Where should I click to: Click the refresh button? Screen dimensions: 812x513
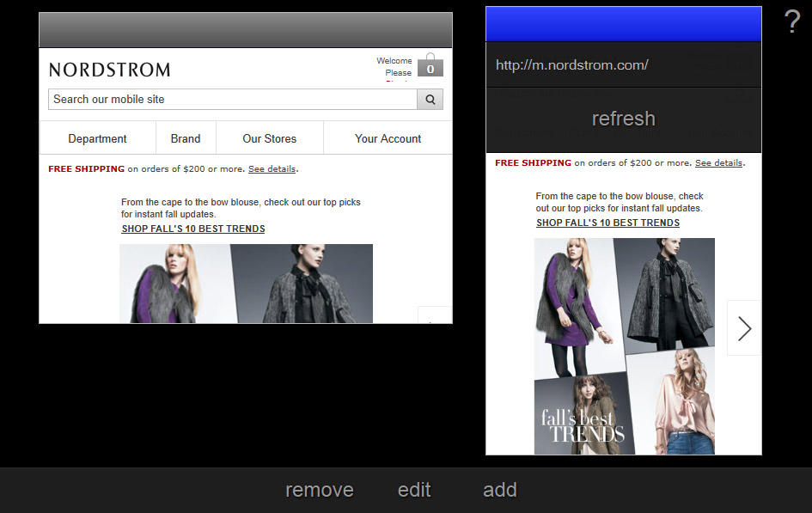[624, 119]
